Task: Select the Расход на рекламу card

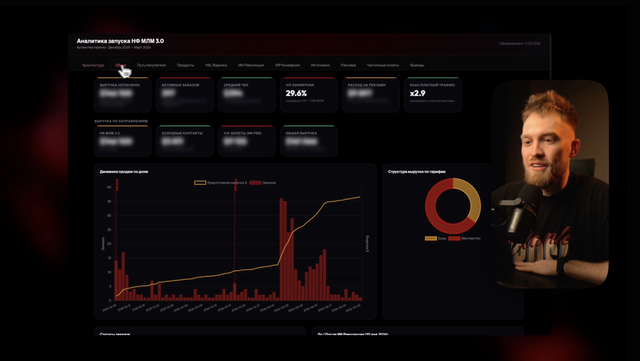Action: [x=371, y=94]
